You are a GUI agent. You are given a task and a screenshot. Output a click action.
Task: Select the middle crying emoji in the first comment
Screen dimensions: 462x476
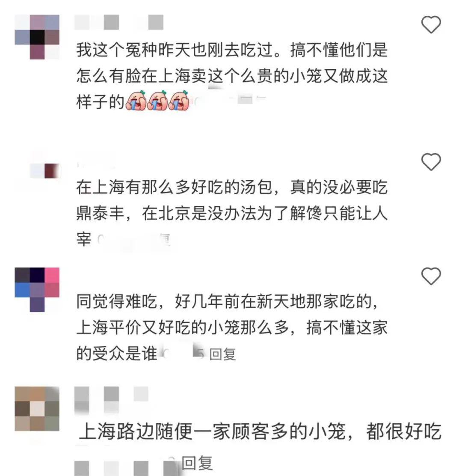(x=157, y=101)
